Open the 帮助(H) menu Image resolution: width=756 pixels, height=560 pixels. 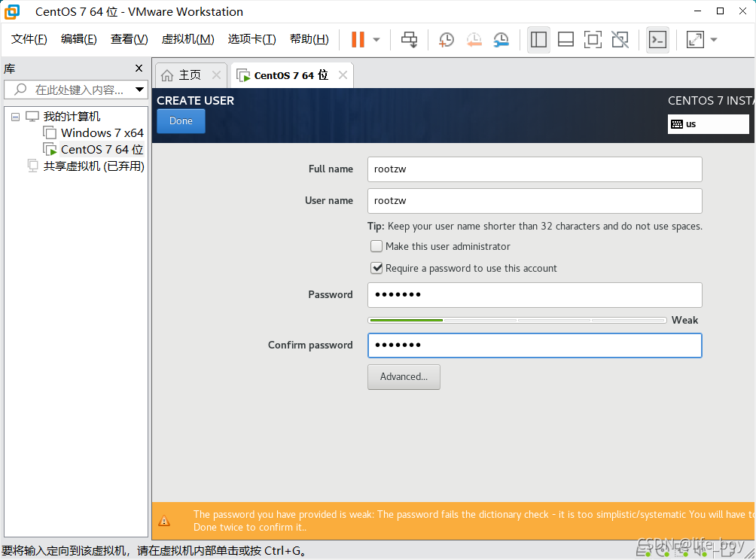click(309, 39)
